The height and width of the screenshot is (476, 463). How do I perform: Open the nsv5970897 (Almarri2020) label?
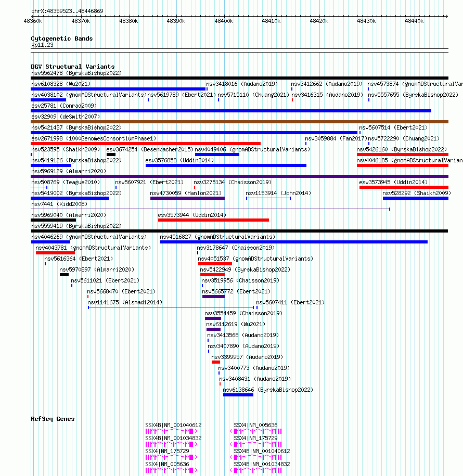click(97, 270)
